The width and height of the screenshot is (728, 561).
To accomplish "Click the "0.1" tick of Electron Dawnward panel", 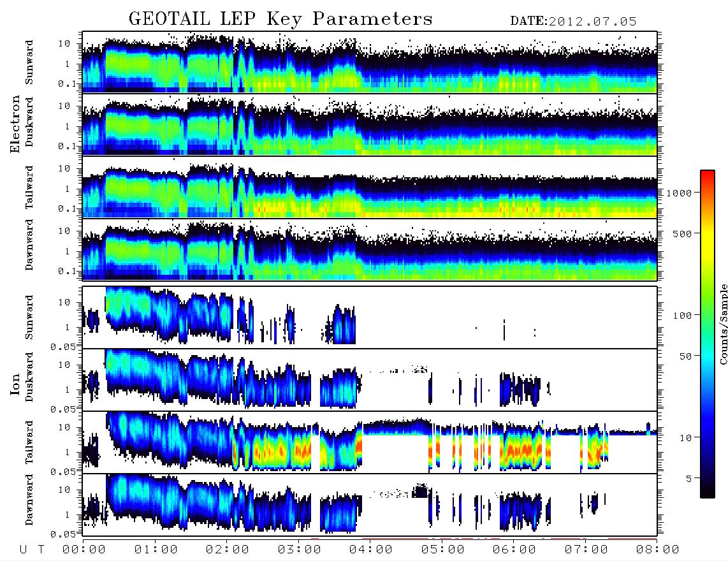I will [67, 271].
